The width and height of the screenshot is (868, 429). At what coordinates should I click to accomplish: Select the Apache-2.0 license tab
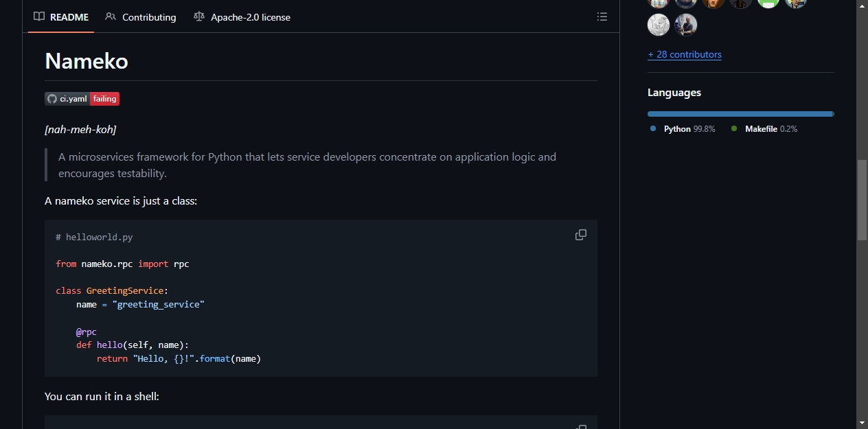point(242,17)
